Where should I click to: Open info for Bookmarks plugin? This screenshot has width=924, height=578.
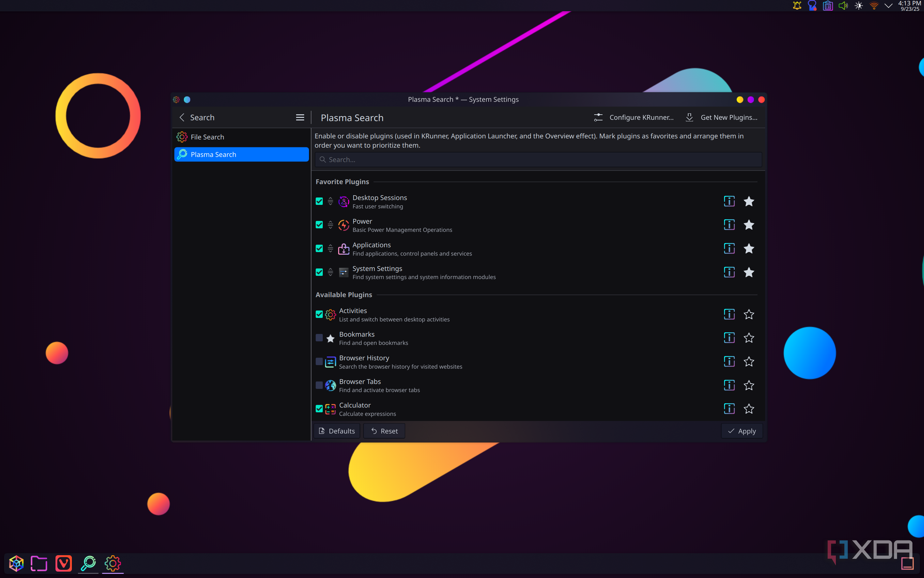pos(729,338)
